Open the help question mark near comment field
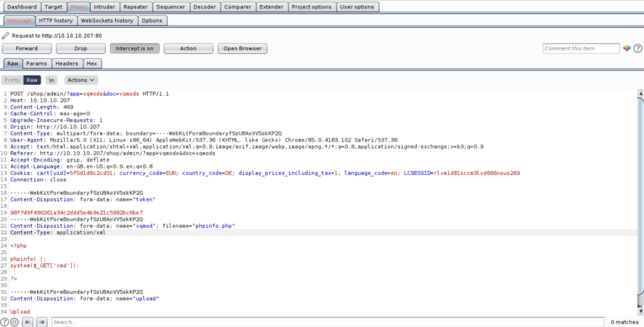Screen dimensions: 644x327 tap(638, 48)
